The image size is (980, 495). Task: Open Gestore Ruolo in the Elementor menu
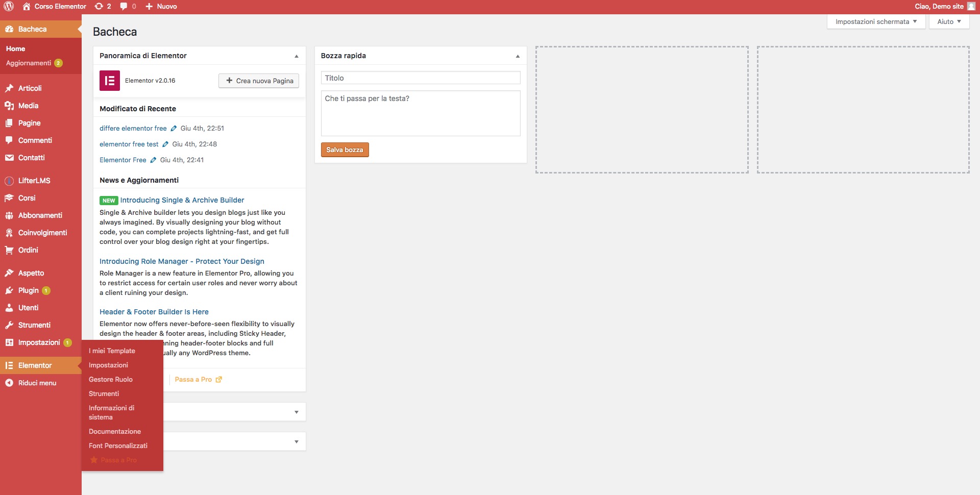tap(110, 379)
